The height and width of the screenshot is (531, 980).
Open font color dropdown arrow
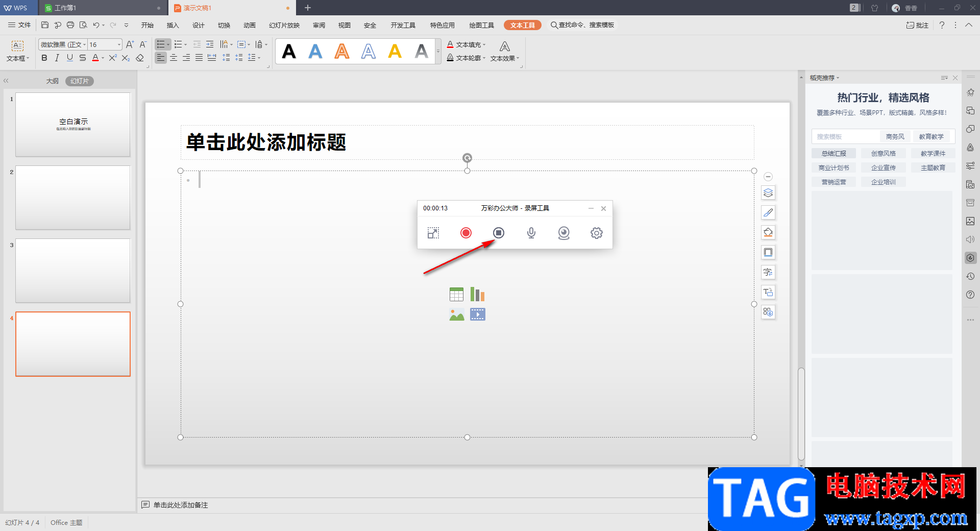pos(103,58)
